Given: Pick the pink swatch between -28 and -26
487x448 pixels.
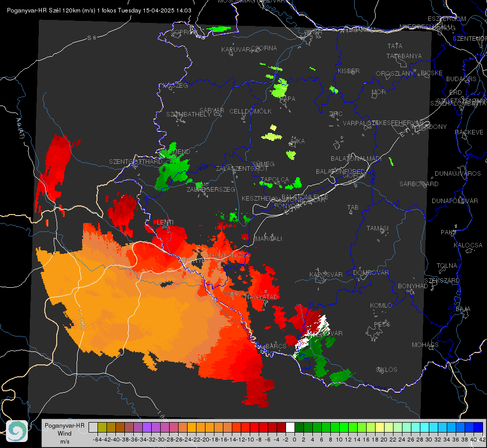Looking at the screenshot, I should point(174,428).
